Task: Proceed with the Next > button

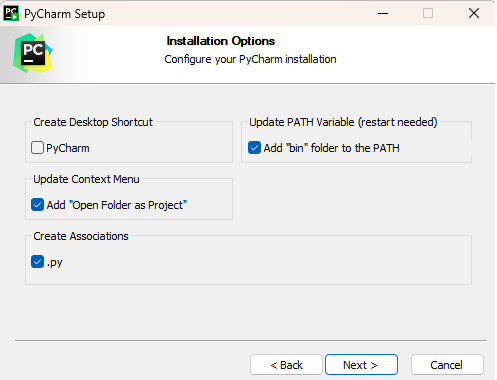Action: point(361,365)
